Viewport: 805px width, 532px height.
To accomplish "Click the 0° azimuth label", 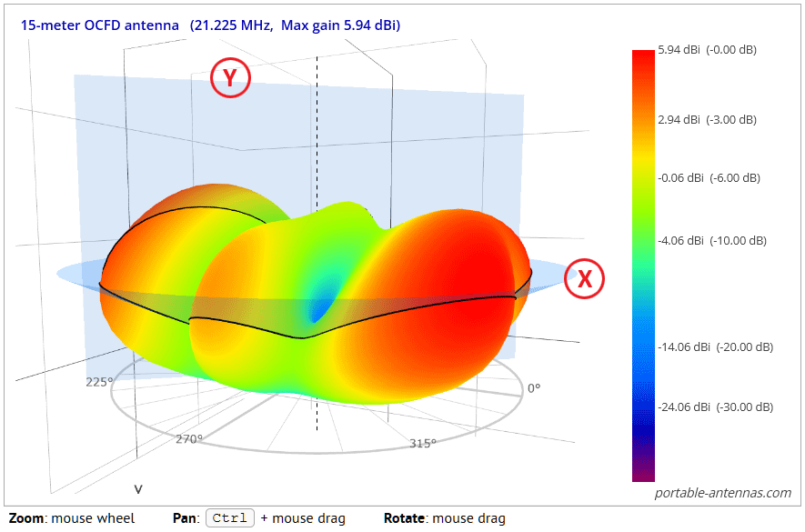I will (x=534, y=388).
